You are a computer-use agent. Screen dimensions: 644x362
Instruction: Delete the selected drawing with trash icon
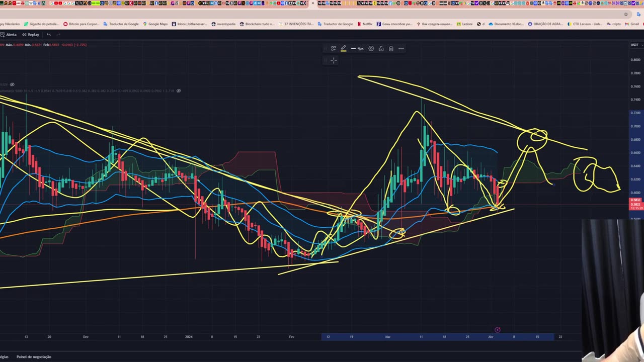(x=391, y=49)
